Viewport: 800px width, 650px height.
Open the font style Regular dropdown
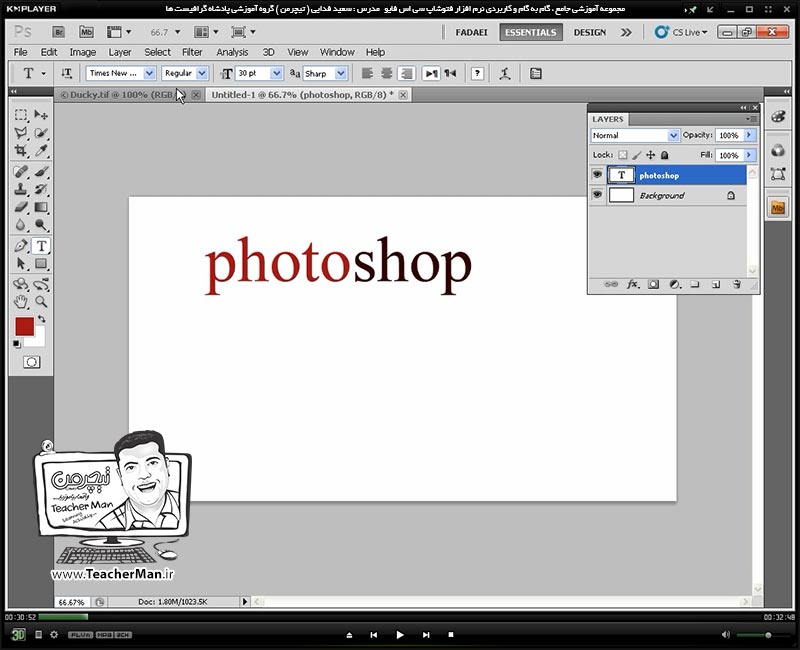point(202,73)
